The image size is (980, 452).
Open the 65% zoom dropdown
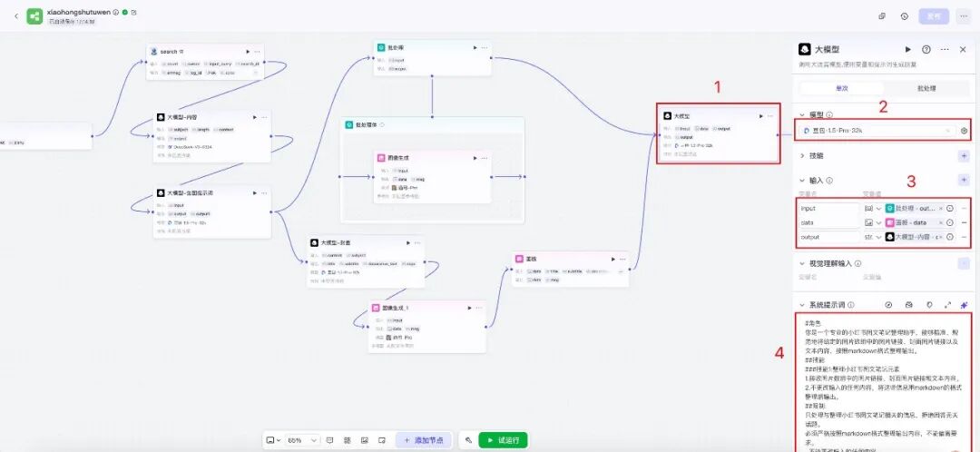[303, 440]
